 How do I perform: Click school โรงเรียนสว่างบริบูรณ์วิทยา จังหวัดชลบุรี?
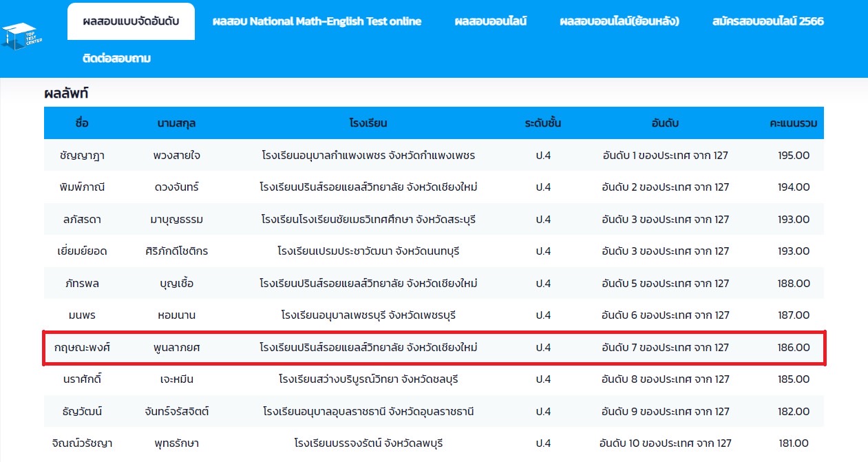click(x=368, y=379)
